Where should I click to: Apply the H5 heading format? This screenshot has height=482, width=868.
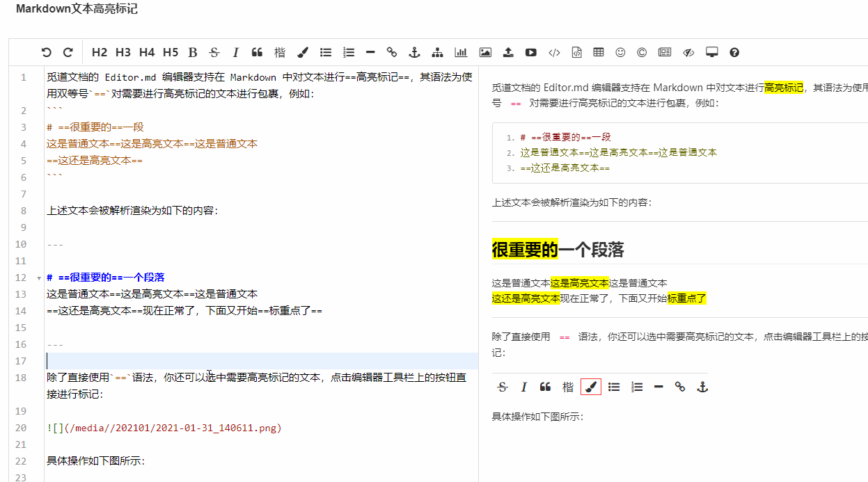171,52
